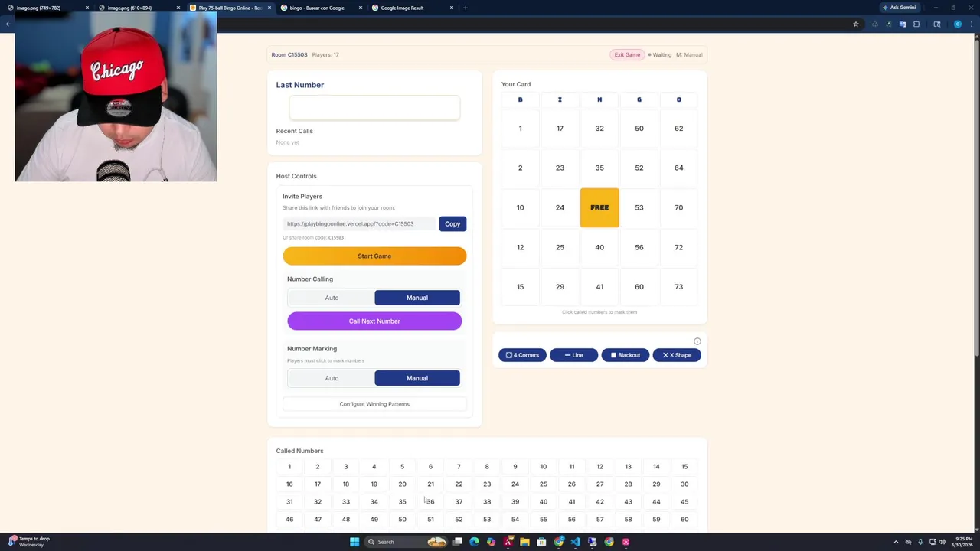Show hidden system tray icons
Image resolution: width=980 pixels, height=551 pixels.
(896, 542)
